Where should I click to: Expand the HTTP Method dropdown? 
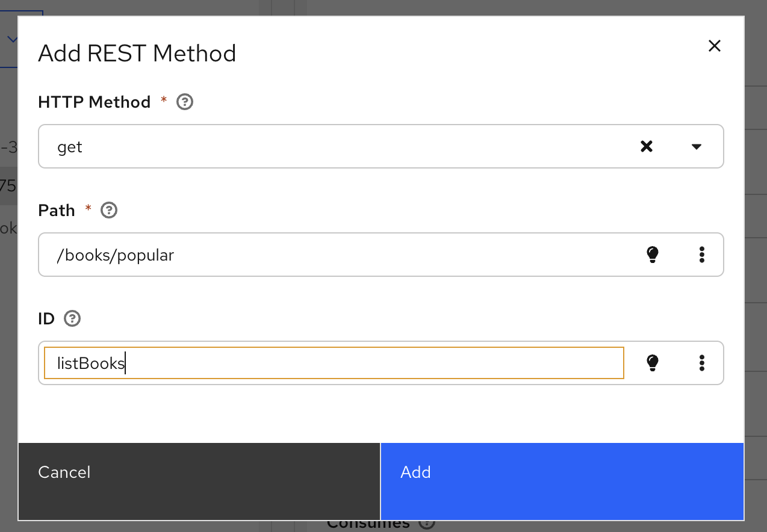(x=696, y=146)
